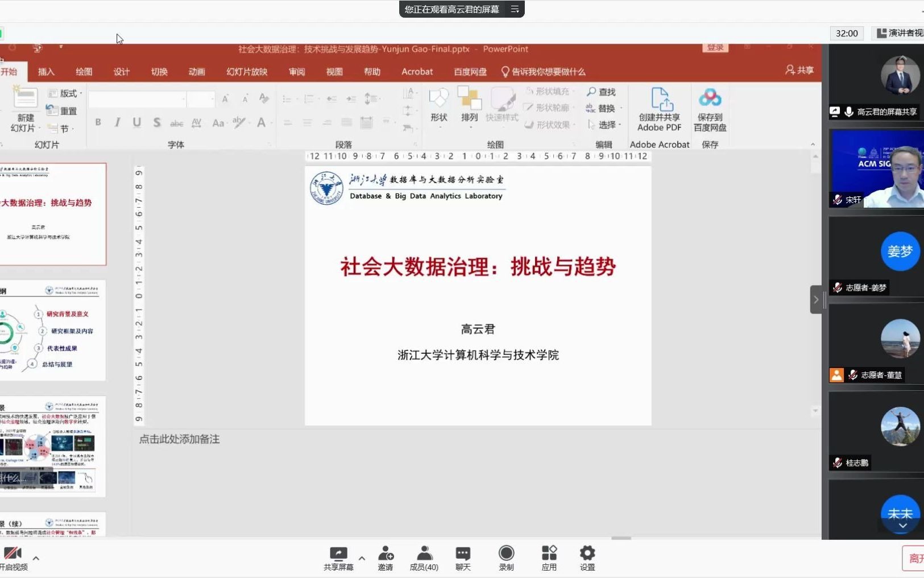Toggle Strikethrough formatting

click(x=177, y=123)
